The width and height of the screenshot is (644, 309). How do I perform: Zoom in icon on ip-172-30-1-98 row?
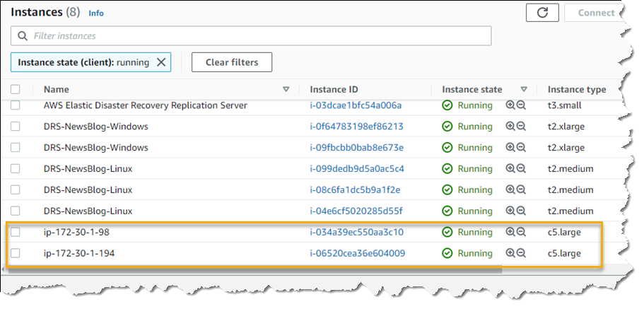(x=510, y=232)
